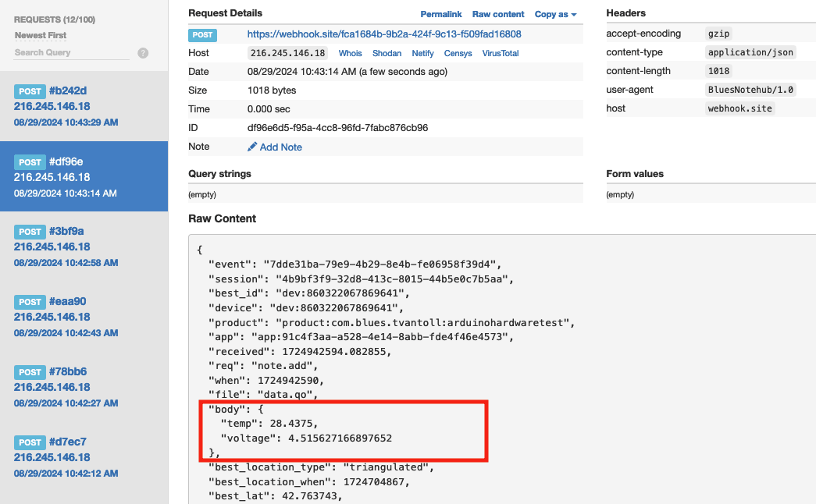Click the webhook.site host header value
The height and width of the screenshot is (504, 816).
(x=739, y=108)
